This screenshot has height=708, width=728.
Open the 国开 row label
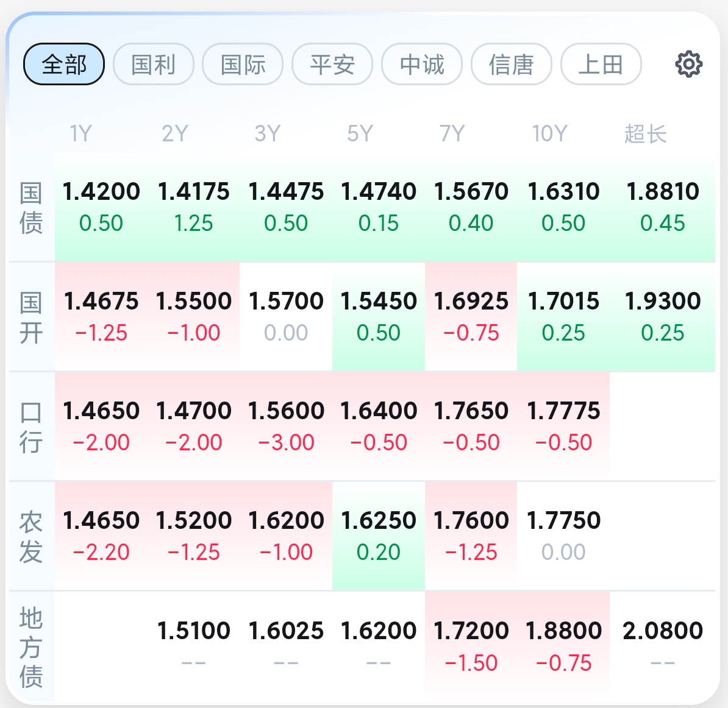click(31, 318)
